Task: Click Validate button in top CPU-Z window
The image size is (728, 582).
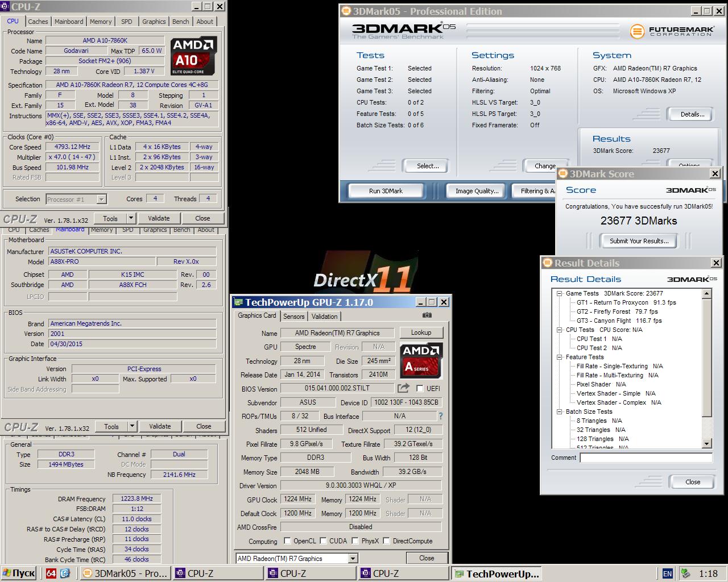Action: (159, 218)
